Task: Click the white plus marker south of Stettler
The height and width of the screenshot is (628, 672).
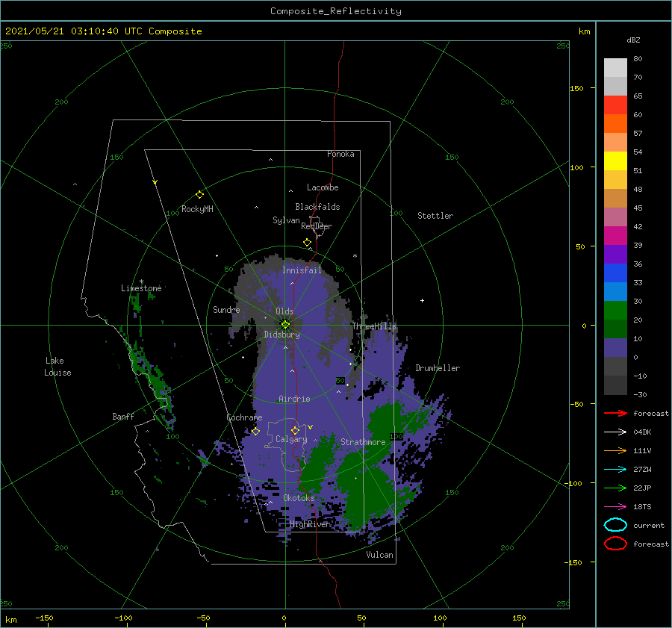Action: 422,300
